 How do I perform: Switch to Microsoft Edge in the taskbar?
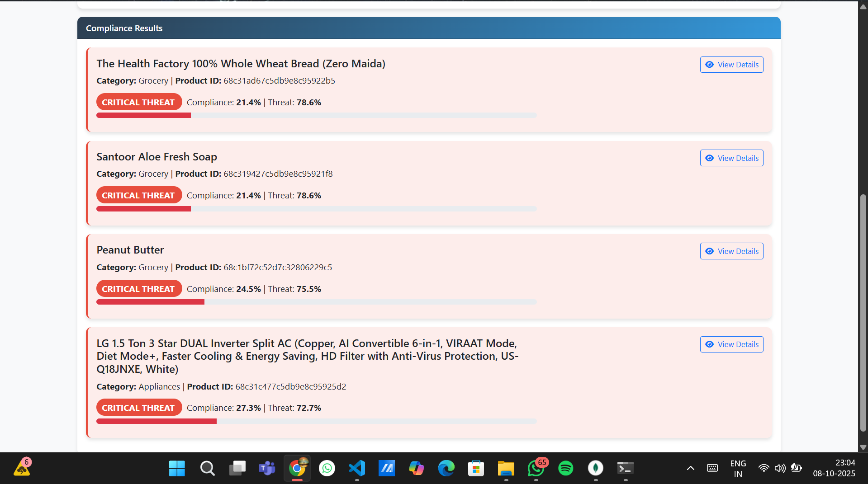click(446, 468)
